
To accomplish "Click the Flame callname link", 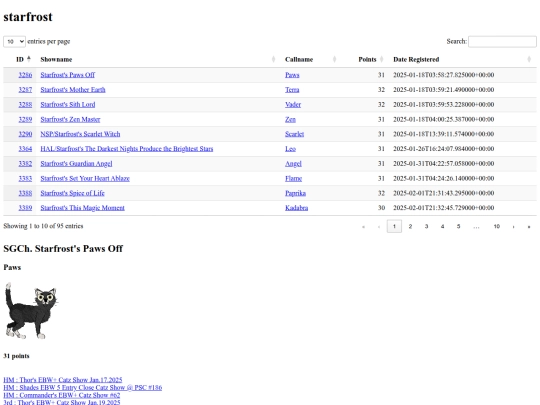I will [x=293, y=178].
